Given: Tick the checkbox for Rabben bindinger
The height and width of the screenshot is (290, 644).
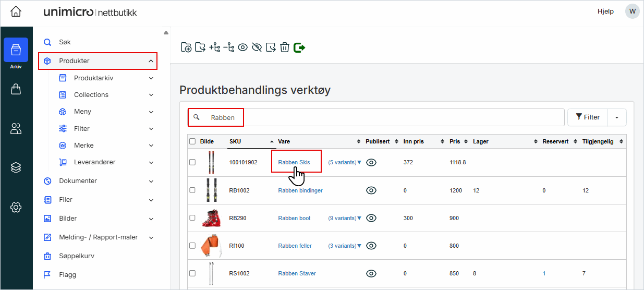Looking at the screenshot, I should pos(192,190).
